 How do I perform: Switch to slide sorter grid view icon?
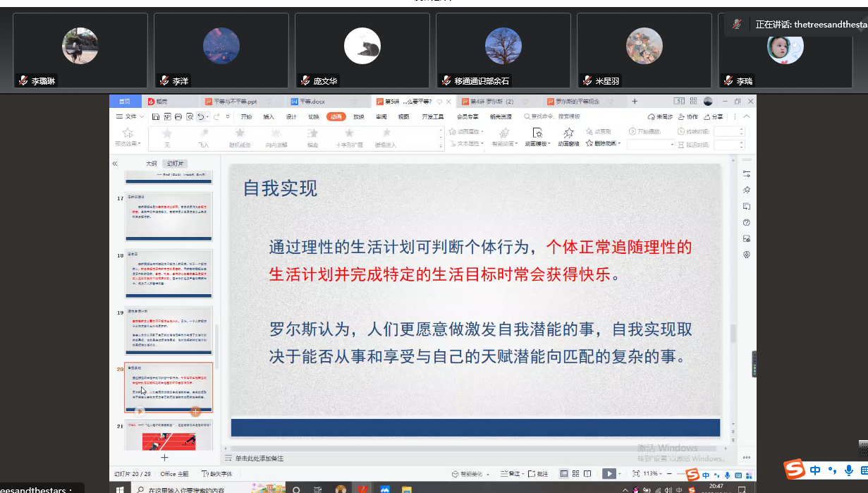576,474
